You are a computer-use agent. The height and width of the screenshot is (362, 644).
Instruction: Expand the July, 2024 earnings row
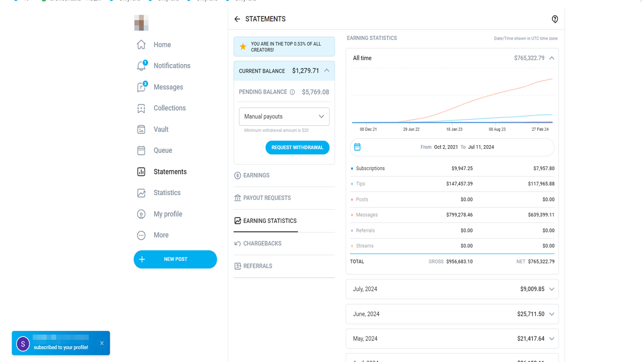click(x=452, y=289)
